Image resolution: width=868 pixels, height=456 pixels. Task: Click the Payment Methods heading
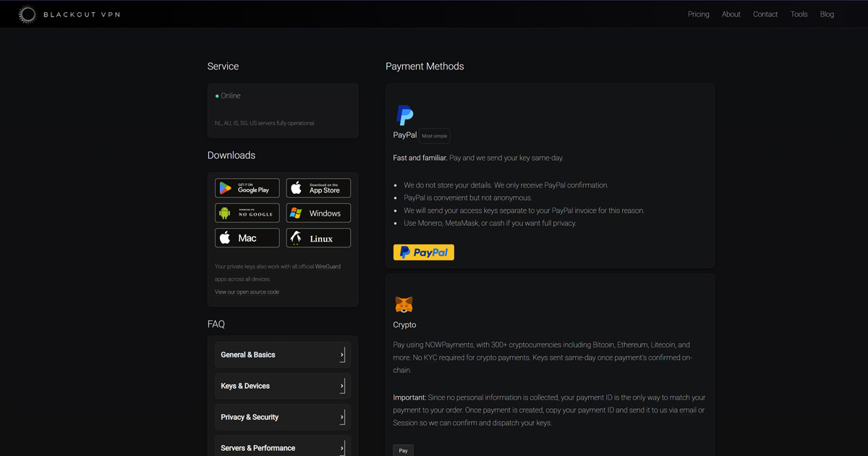pos(425,66)
